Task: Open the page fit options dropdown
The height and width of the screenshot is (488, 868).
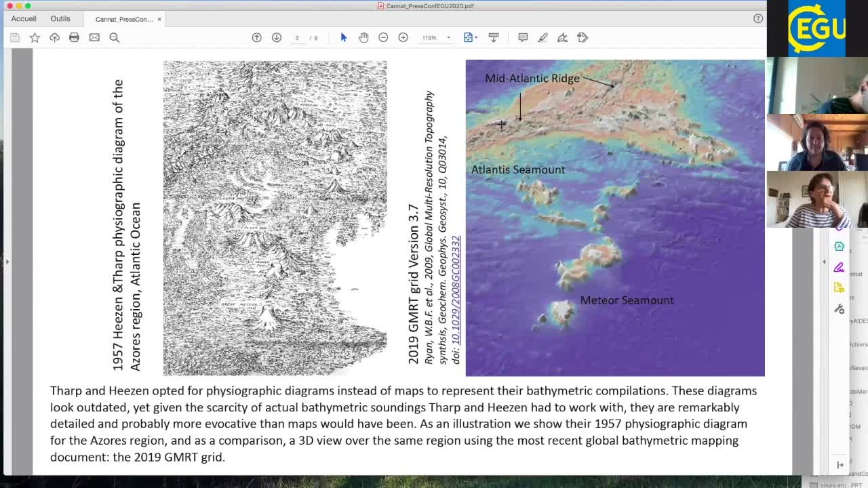Action: pos(471,37)
